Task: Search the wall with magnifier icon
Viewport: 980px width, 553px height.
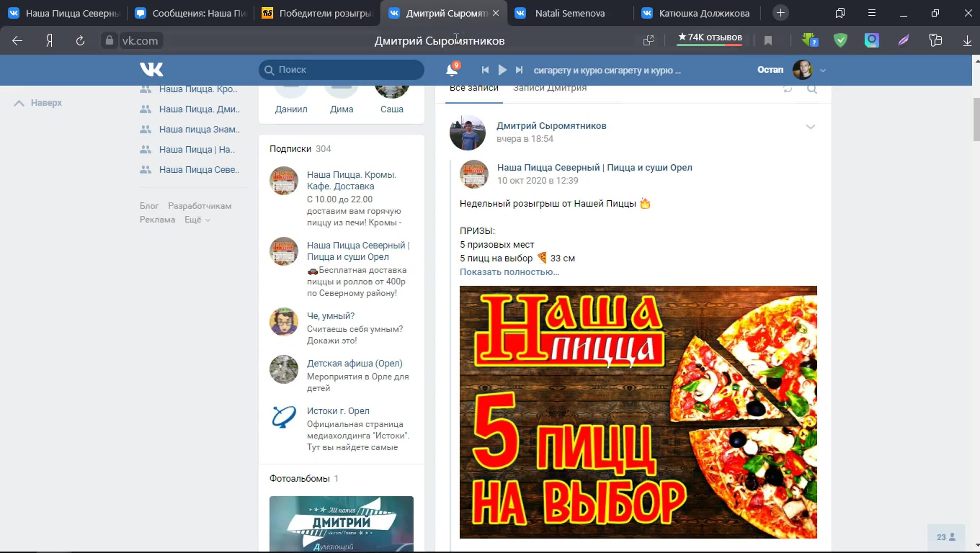Action: [x=812, y=89]
